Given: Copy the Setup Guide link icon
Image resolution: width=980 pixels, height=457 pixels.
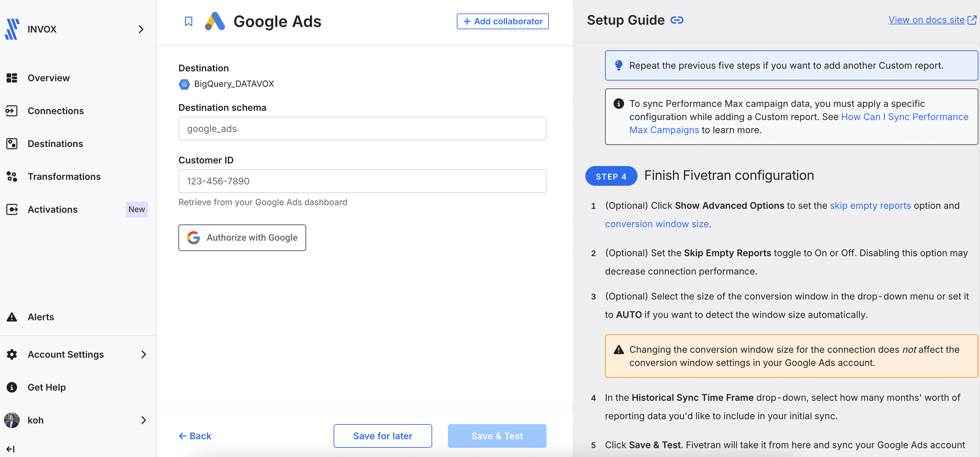Looking at the screenshot, I should tap(677, 20).
